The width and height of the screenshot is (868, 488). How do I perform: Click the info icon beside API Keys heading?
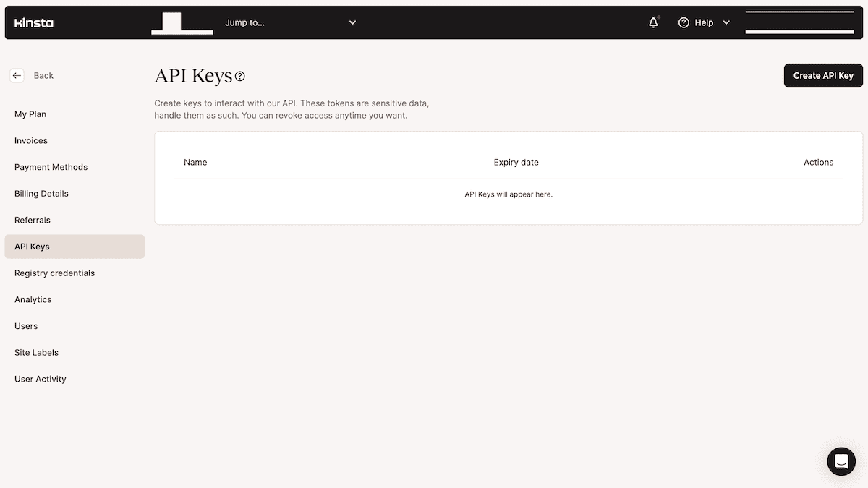pos(240,76)
